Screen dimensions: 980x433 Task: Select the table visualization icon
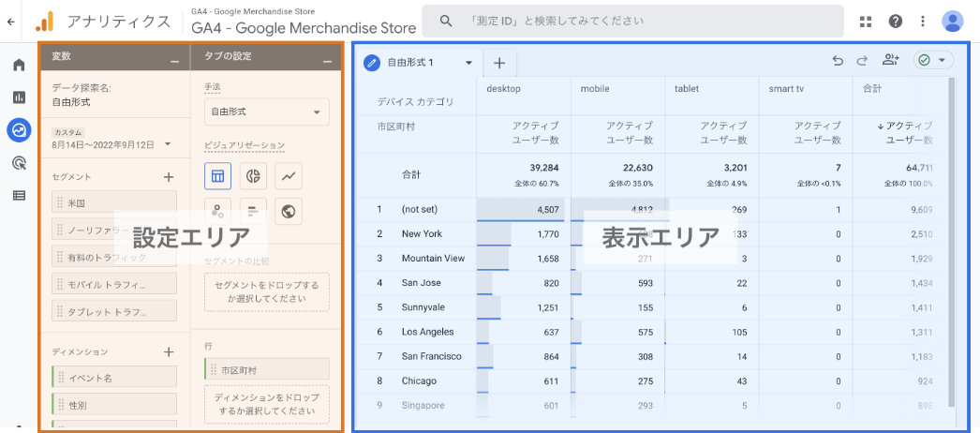coord(217,176)
